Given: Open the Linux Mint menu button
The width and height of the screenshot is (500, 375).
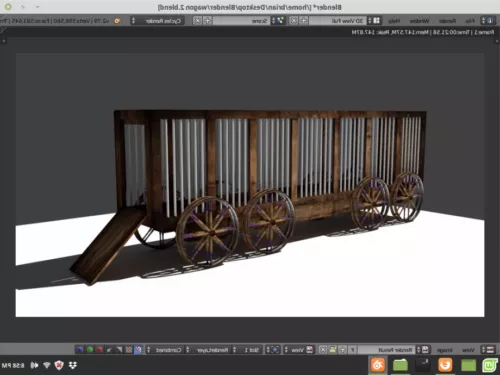Looking at the screenshot, I should (490, 365).
